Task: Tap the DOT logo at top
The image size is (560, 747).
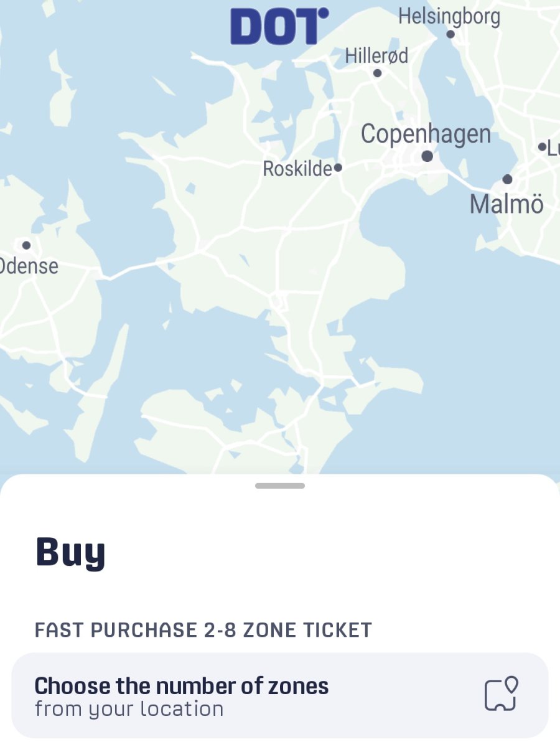Action: (279, 26)
